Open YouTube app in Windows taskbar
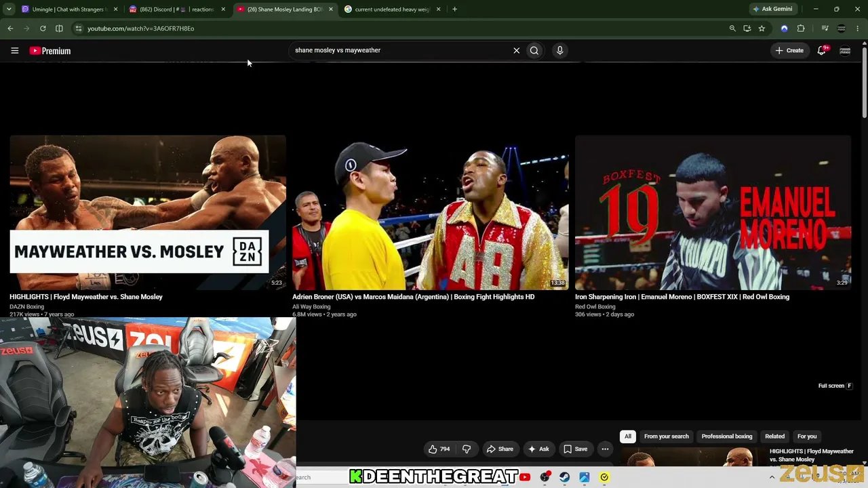Screen dimensions: 868x488 pyautogui.click(x=525, y=477)
